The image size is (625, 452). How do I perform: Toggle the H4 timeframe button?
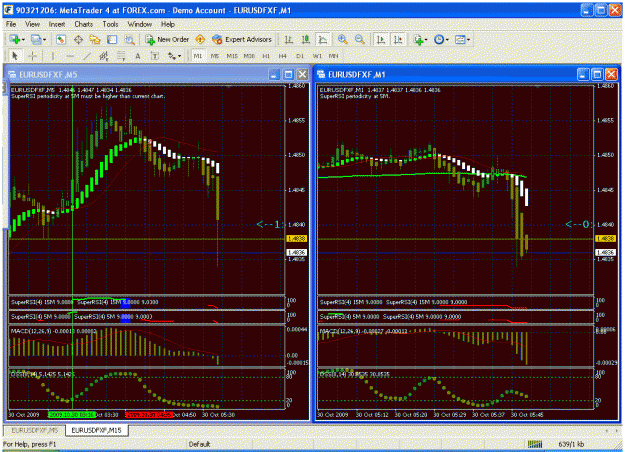[x=283, y=56]
